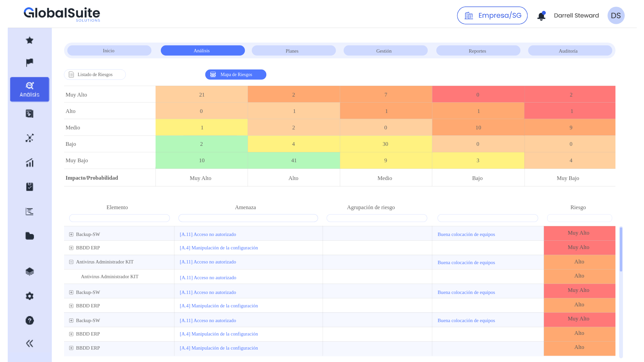This screenshot has height=362, width=644.
Task: Click the Listado de Riesgos button
Action: [x=95, y=74]
